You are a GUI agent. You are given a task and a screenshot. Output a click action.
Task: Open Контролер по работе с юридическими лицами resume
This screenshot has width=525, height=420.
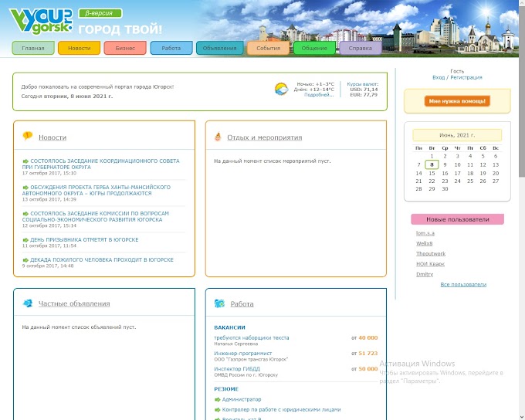(282, 409)
